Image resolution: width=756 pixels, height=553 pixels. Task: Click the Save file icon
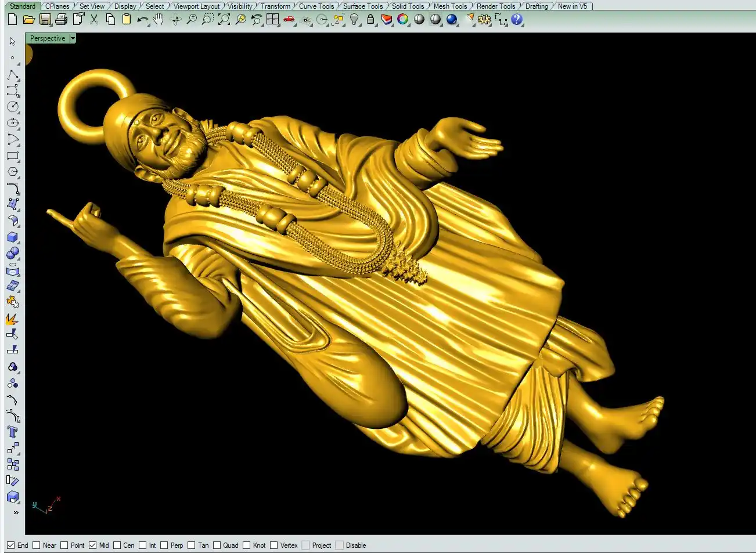[45, 20]
